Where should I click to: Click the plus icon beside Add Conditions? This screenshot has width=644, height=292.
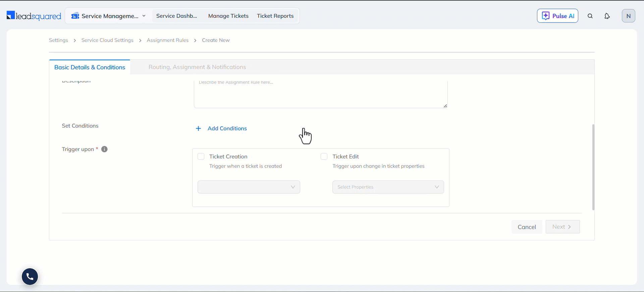198,129
